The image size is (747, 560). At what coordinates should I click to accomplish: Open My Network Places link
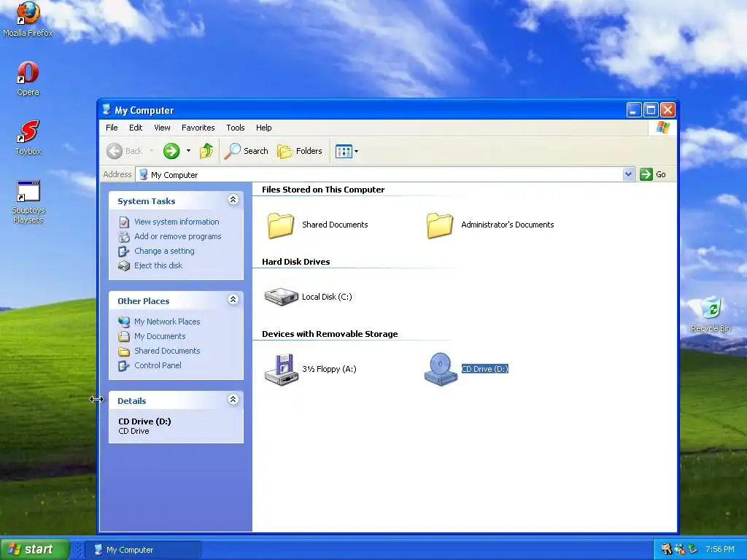click(x=167, y=322)
